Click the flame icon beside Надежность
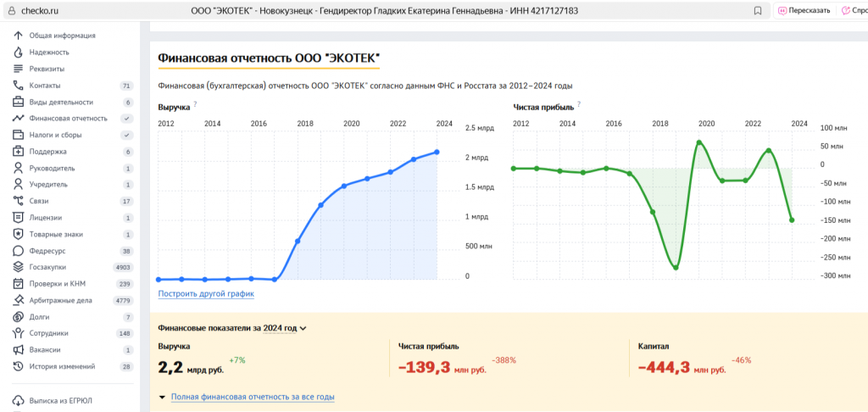The height and width of the screenshot is (412, 868). coord(18,53)
